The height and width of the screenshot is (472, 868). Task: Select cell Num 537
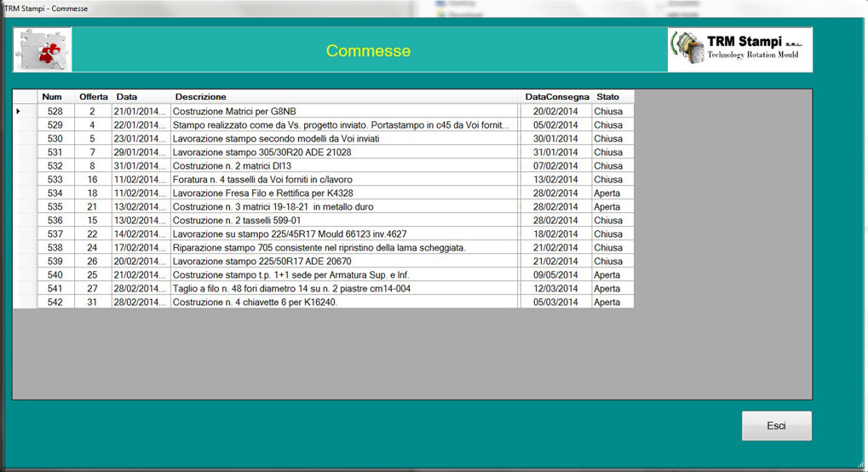[x=55, y=233]
